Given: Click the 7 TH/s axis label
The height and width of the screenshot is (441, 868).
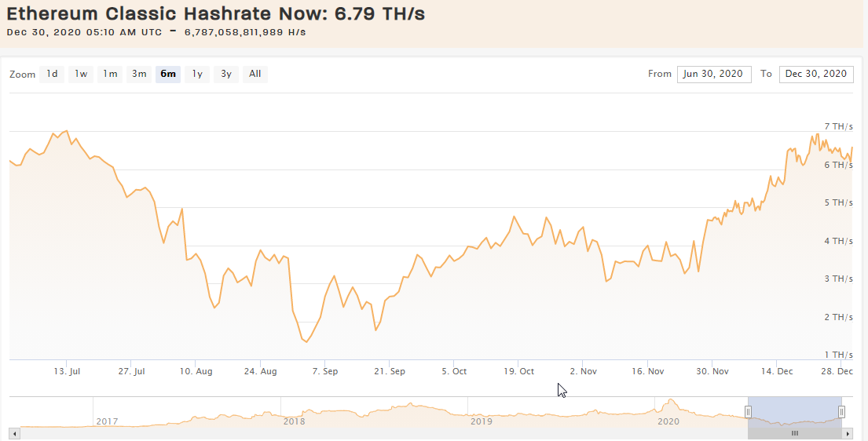Looking at the screenshot, I should click(839, 126).
